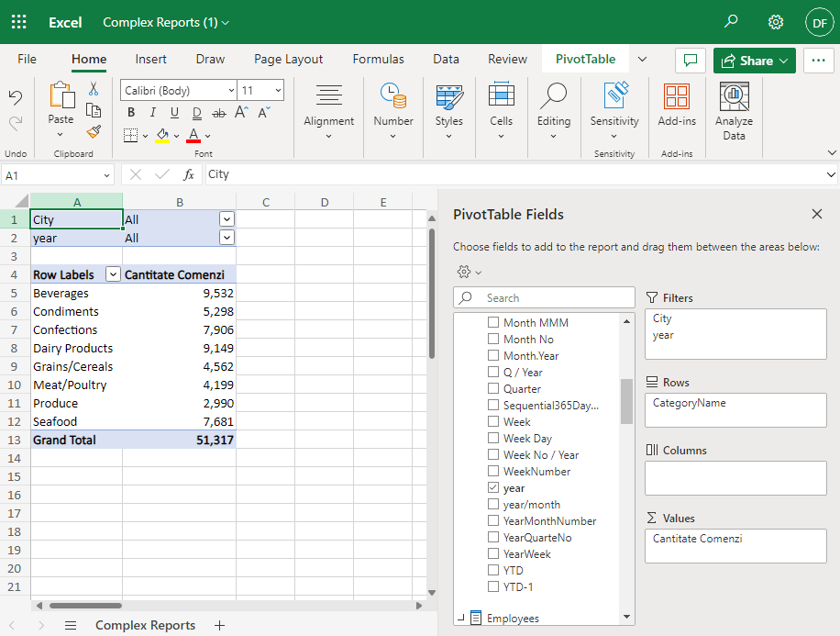The width and height of the screenshot is (840, 636).
Task: Open the comments pane icon
Action: click(x=690, y=61)
